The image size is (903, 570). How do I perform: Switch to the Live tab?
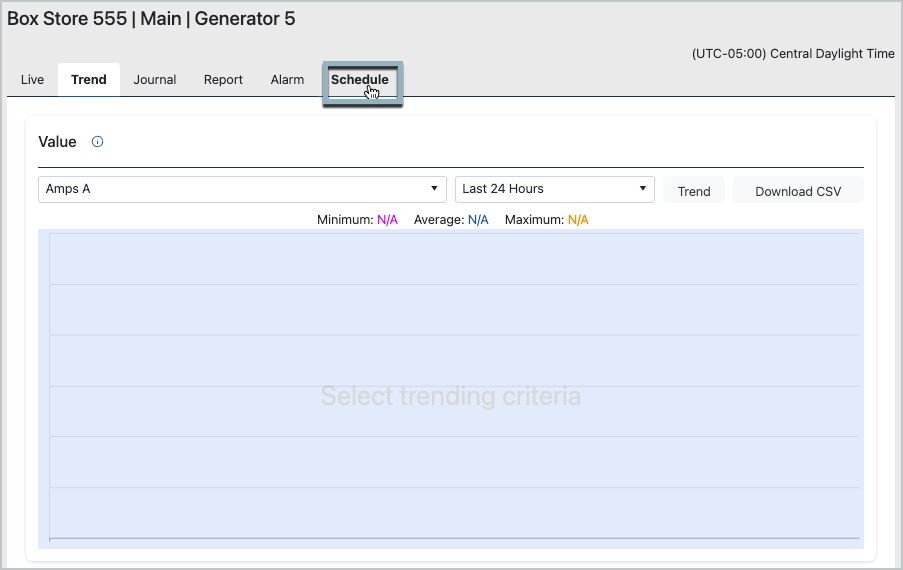(32, 80)
